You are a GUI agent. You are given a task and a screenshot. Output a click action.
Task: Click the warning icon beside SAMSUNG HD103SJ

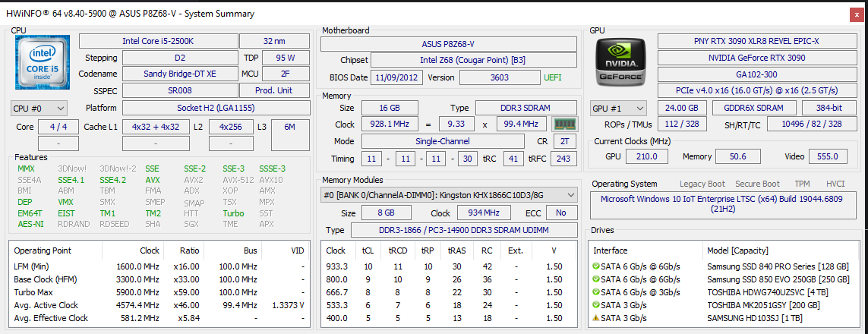[595, 318]
